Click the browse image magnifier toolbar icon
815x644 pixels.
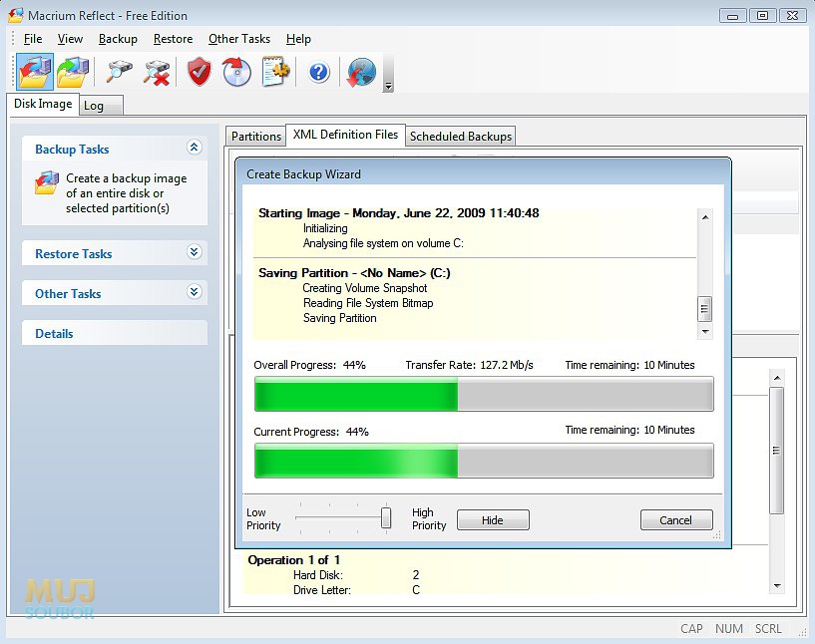(119, 72)
